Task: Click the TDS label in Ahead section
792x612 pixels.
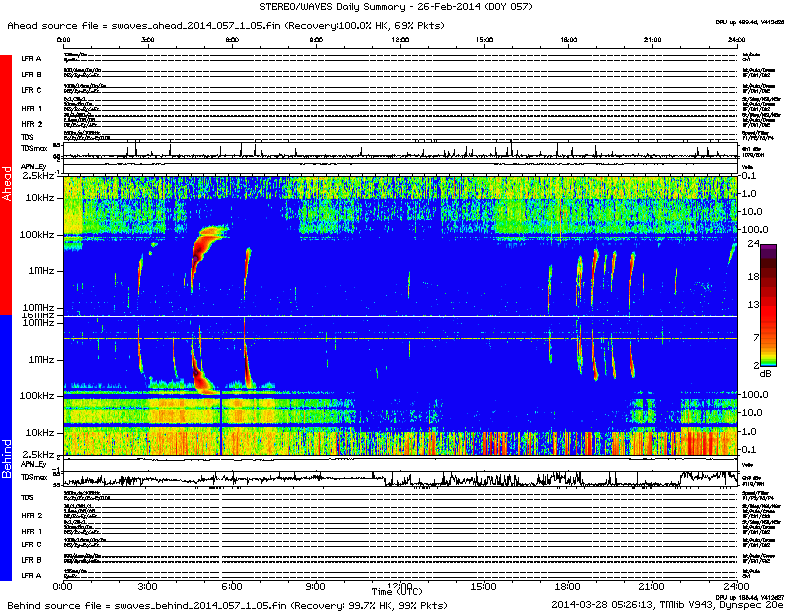Action: (27, 137)
